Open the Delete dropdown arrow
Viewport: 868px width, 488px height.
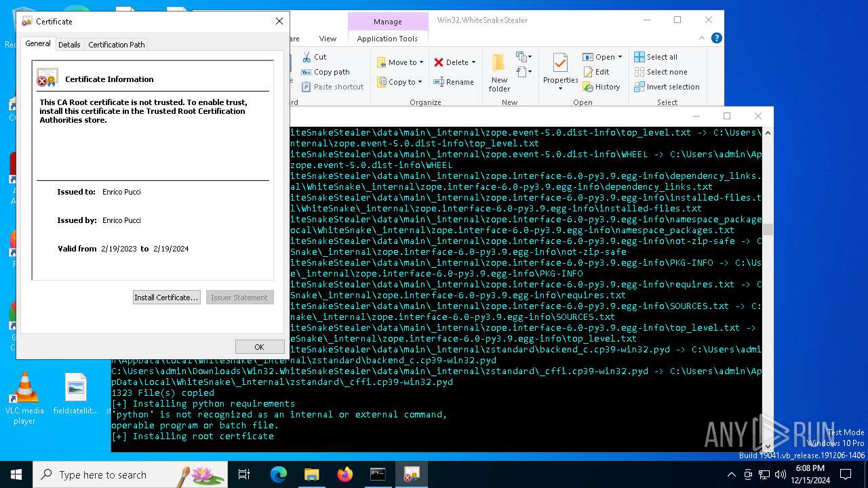pos(473,62)
